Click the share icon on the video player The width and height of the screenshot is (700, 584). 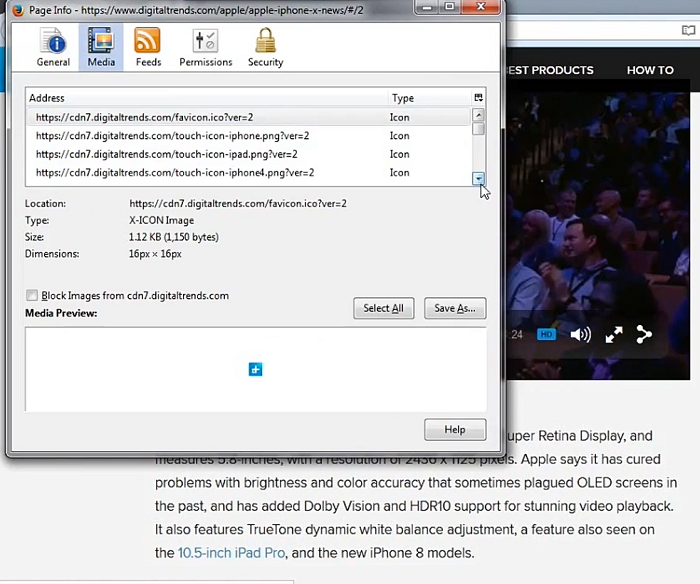pos(644,334)
